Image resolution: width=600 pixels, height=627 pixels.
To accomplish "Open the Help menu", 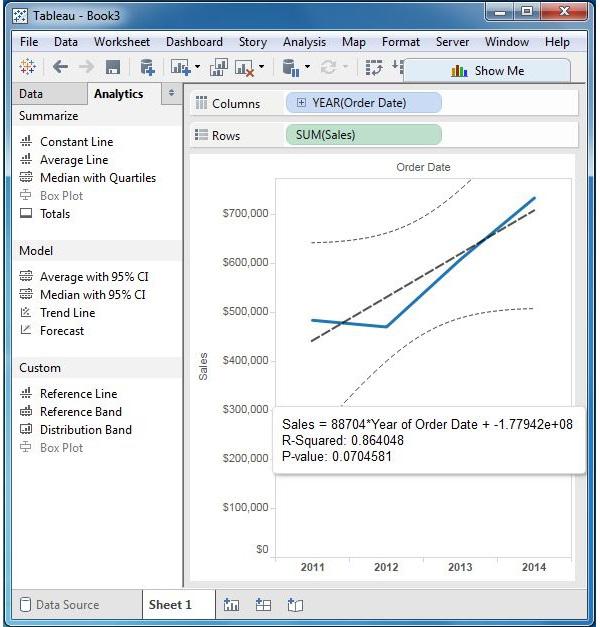I will click(557, 42).
